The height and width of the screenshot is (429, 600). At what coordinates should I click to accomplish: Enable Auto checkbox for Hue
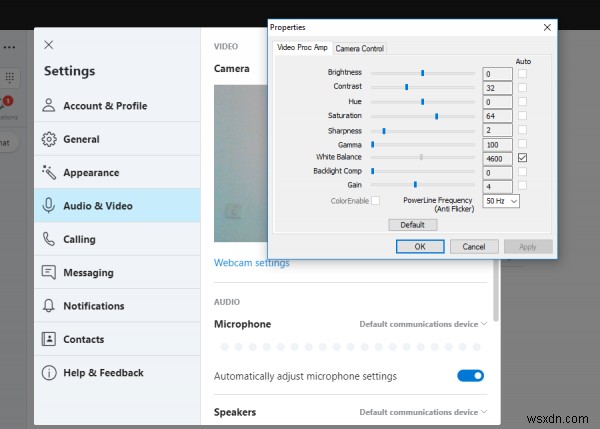coord(522,101)
